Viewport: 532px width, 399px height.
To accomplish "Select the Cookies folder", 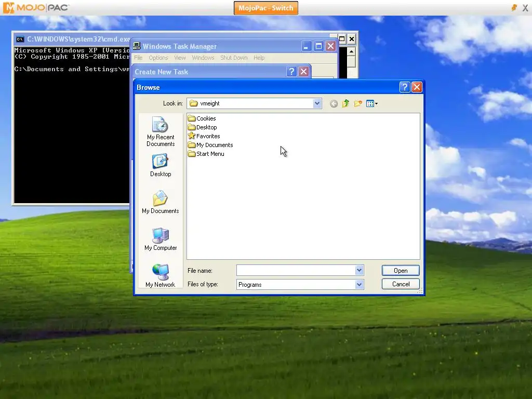I will pos(202,118).
